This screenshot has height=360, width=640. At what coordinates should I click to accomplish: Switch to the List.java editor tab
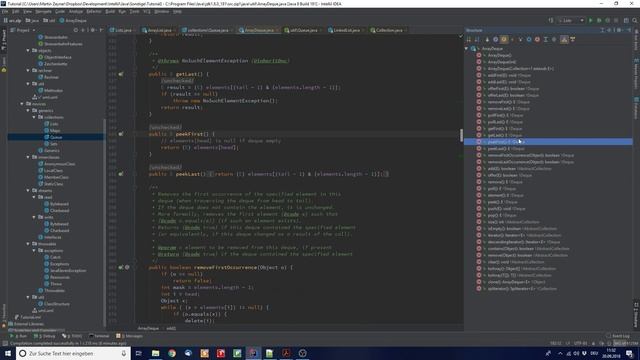[x=121, y=30]
